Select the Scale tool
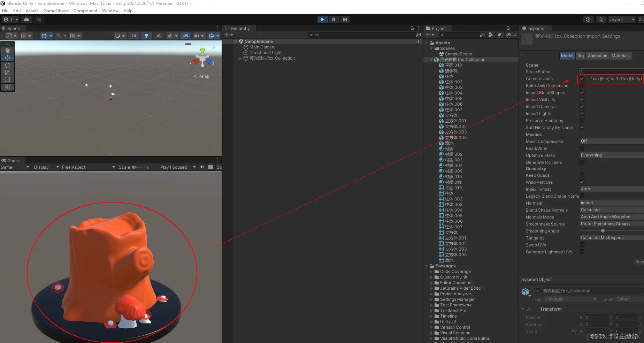This screenshot has width=644, height=343. 8,73
